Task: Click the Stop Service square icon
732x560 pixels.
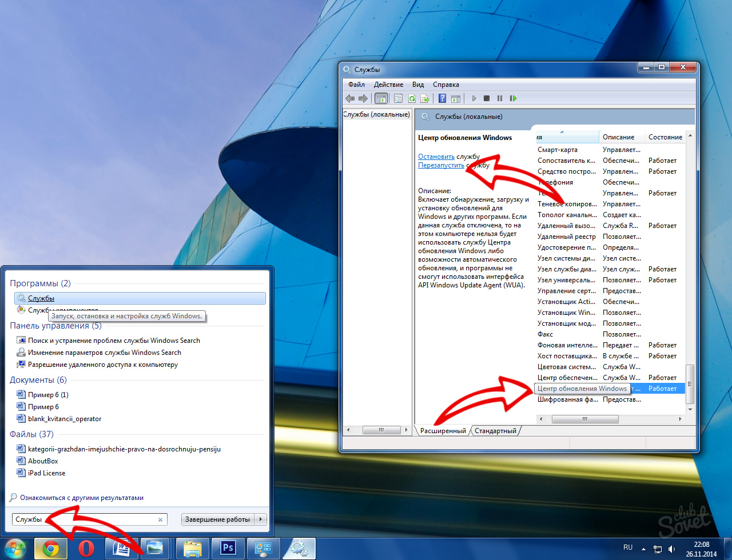Action: pos(487,98)
